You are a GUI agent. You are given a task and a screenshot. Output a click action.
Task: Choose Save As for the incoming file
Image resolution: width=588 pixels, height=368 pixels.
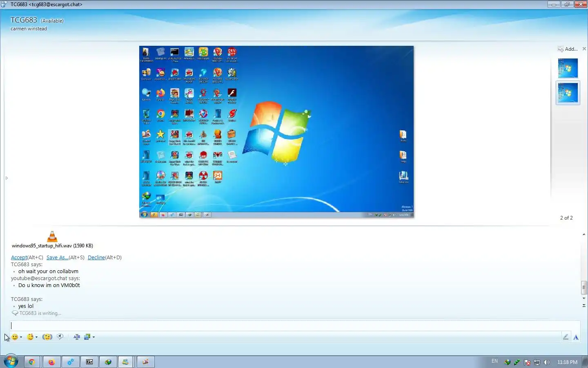58,257
